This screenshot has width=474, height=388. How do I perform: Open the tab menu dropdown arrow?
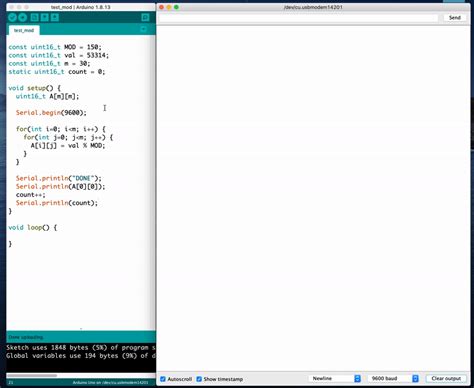(144, 30)
